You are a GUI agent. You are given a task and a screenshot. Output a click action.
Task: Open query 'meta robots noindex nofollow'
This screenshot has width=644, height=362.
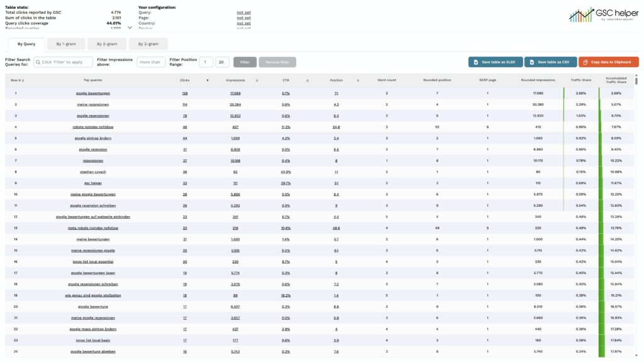pyautogui.click(x=93, y=228)
